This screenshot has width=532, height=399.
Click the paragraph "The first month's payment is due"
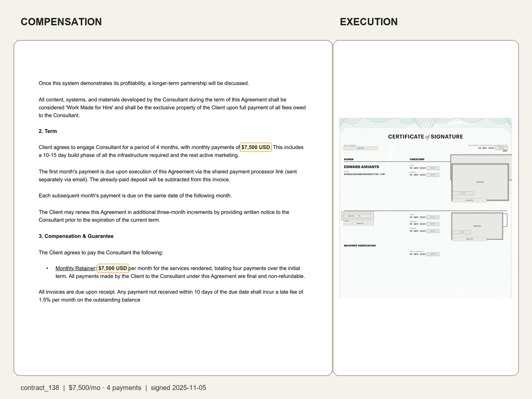tap(168, 176)
